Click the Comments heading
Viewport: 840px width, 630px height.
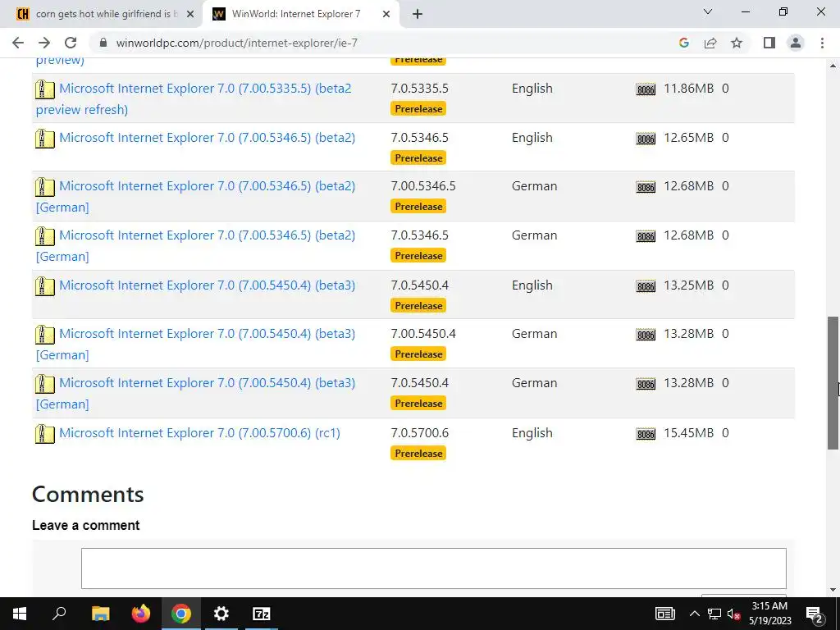pyautogui.click(x=88, y=494)
